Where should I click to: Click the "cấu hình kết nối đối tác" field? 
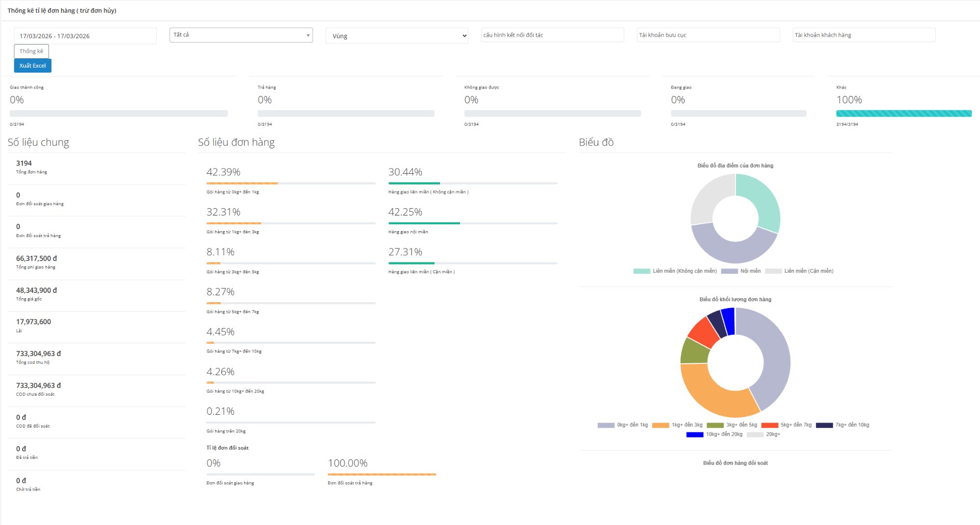[552, 34]
